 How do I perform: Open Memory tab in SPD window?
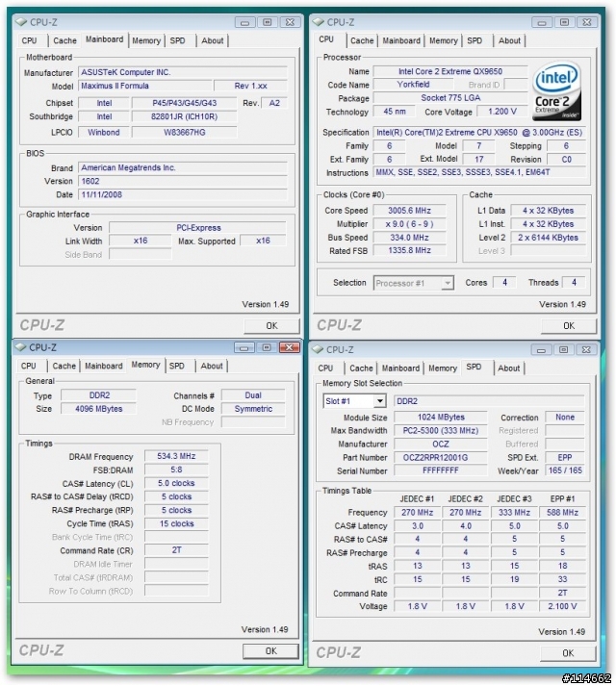443,368
